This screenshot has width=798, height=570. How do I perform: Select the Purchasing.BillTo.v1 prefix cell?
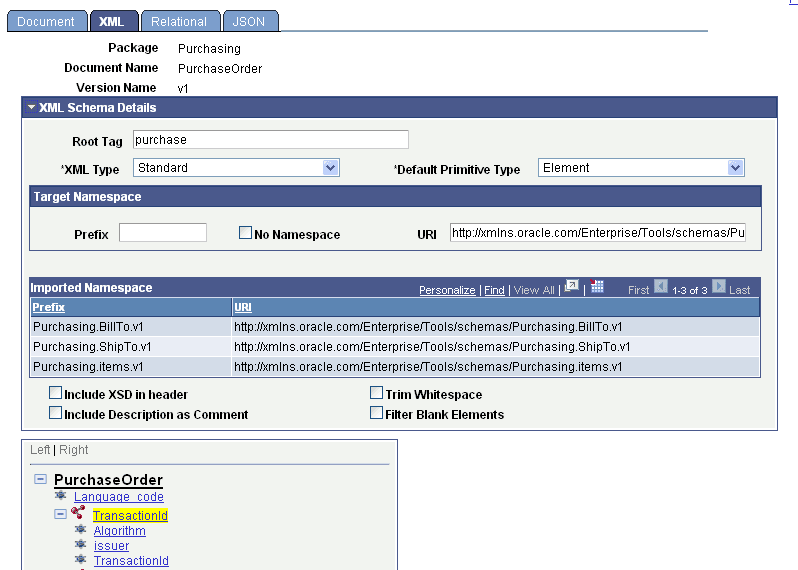[131, 327]
